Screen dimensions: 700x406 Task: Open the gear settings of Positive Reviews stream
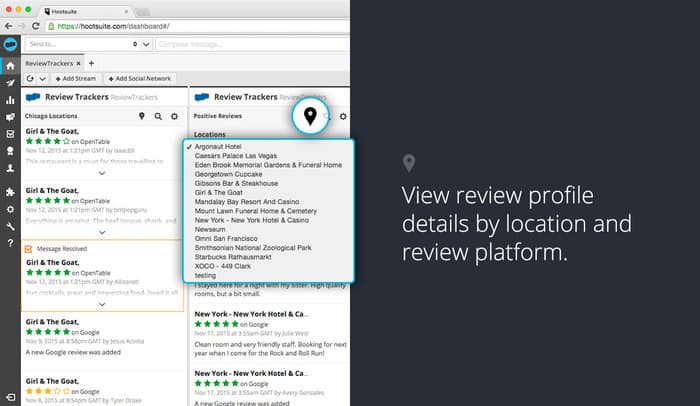coord(343,116)
